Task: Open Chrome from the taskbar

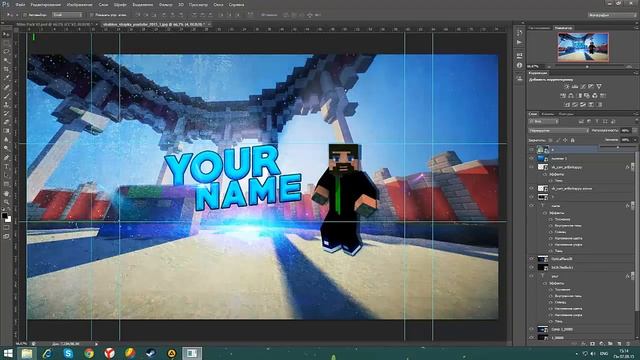Action: 89,353
